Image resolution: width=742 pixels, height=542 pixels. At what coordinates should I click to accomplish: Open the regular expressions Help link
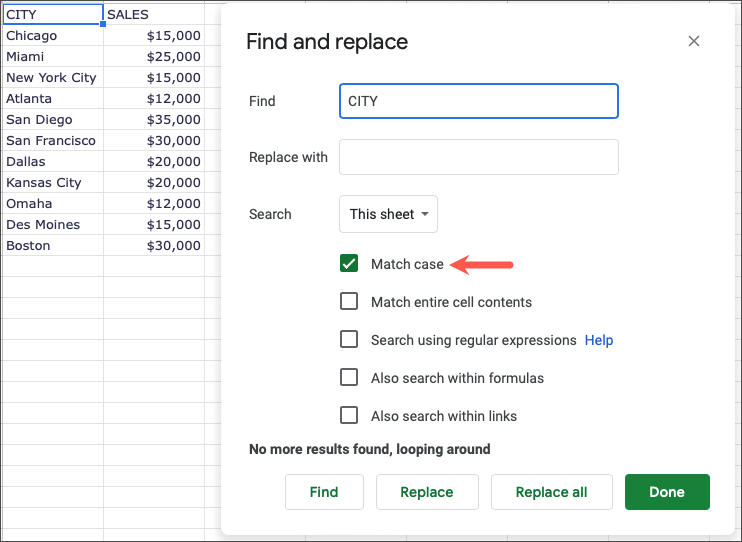599,340
